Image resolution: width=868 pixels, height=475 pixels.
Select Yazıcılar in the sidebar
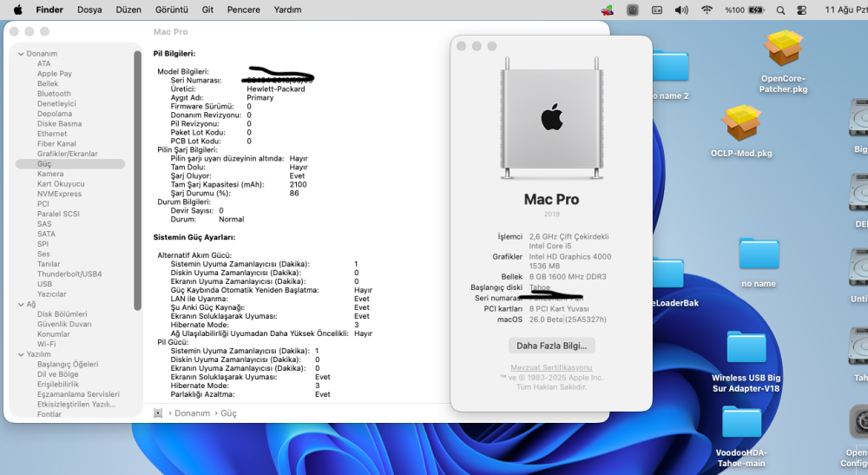51,294
